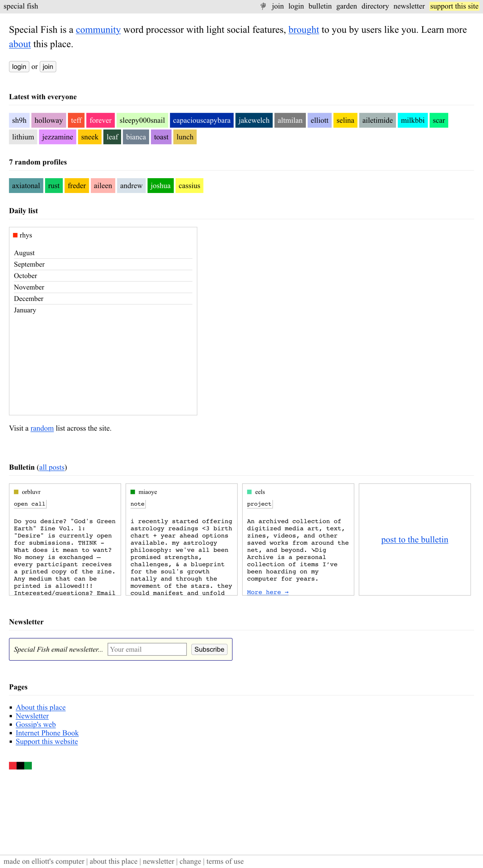483x868 pixels.
Task: Open the garden page from top navigation
Action: coord(346,6)
